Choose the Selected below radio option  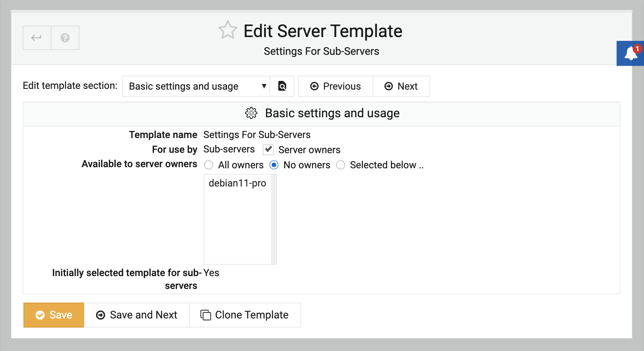[x=341, y=165]
